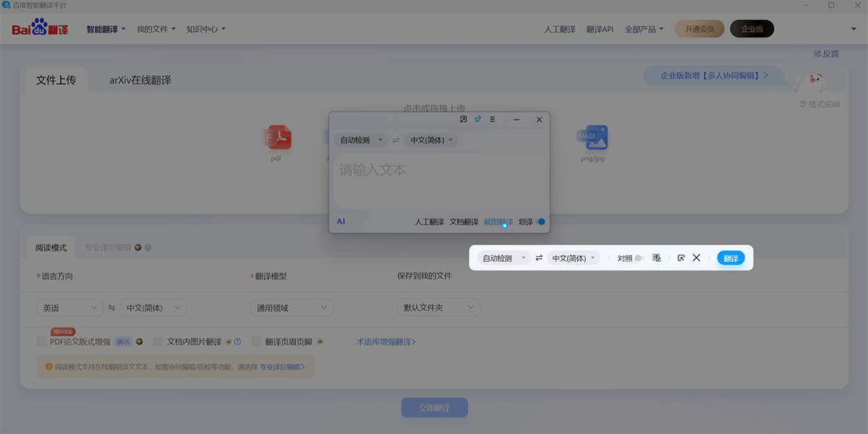Check the 翻译页眉页脚 checkbox

(x=256, y=341)
